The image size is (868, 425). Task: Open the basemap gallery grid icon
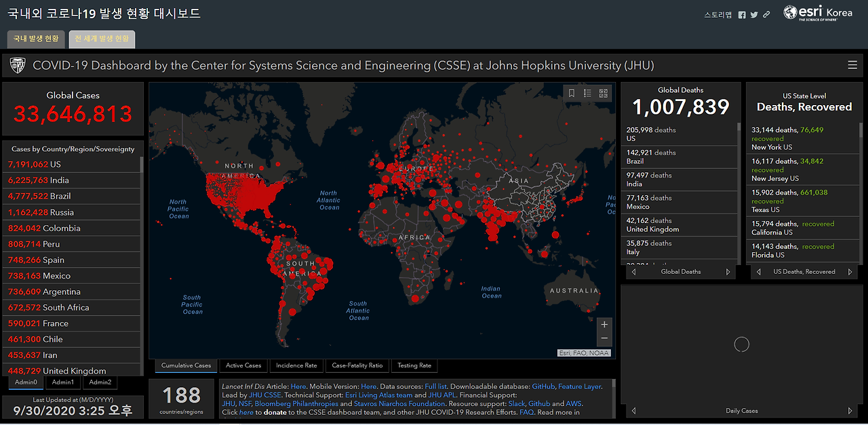click(x=603, y=93)
